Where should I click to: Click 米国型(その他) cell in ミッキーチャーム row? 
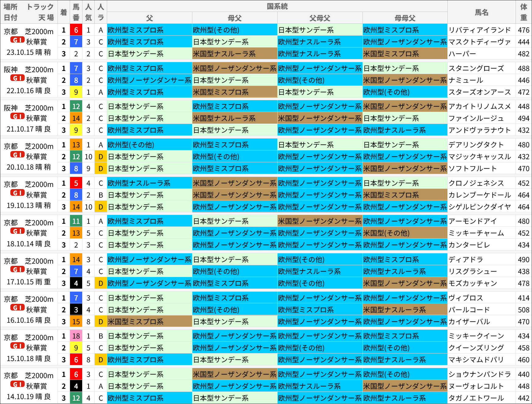[x=405, y=233]
